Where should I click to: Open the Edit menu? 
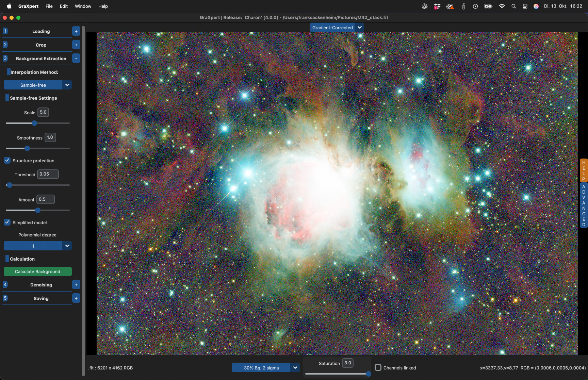point(64,6)
